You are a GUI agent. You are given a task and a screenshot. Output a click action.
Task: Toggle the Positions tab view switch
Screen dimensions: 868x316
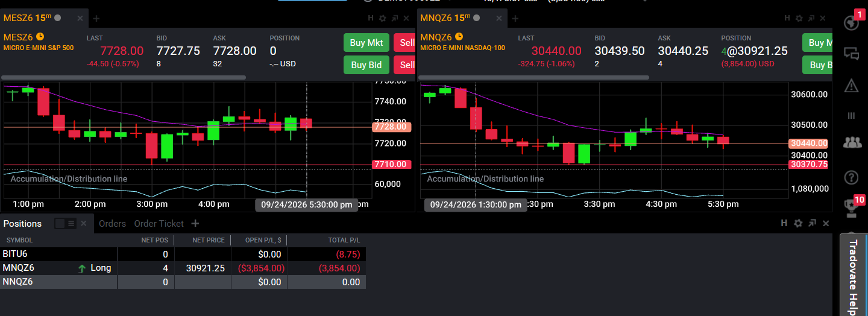click(65, 224)
